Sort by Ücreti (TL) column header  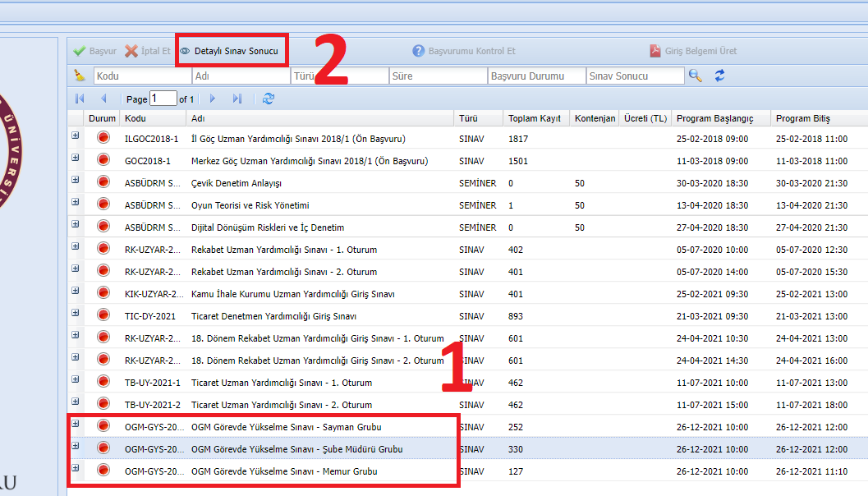(x=645, y=118)
